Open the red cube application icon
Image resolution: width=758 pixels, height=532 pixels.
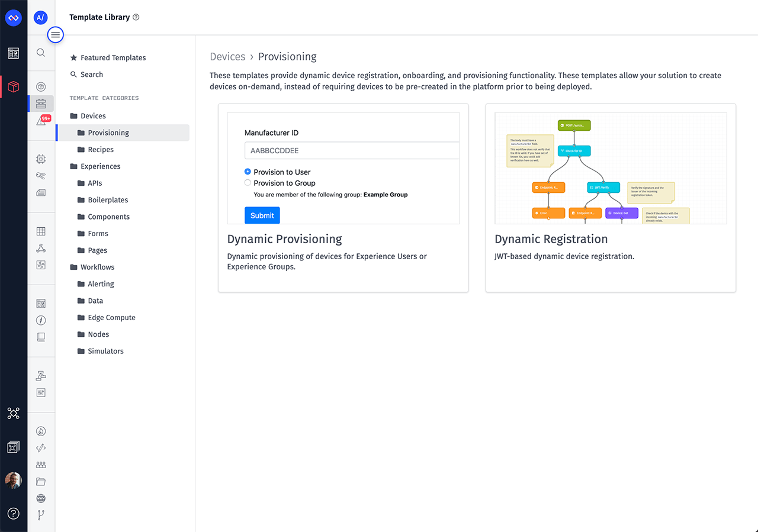coord(13,88)
